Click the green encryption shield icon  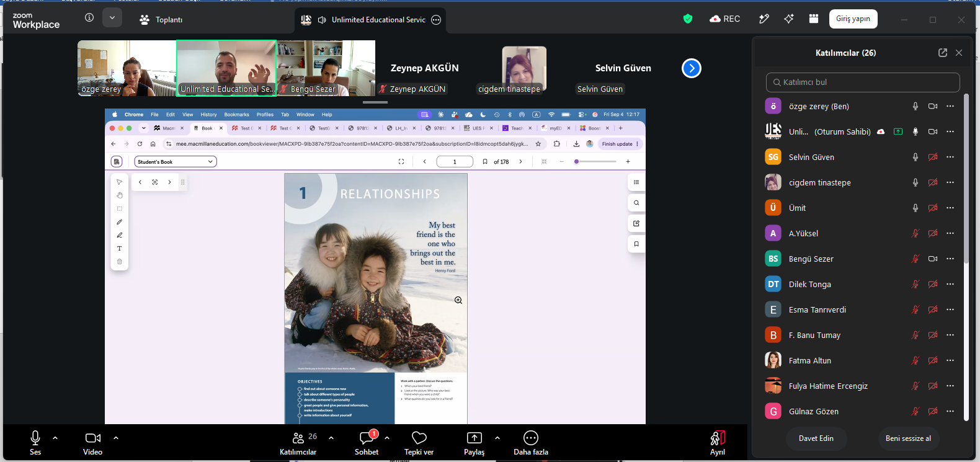click(688, 19)
